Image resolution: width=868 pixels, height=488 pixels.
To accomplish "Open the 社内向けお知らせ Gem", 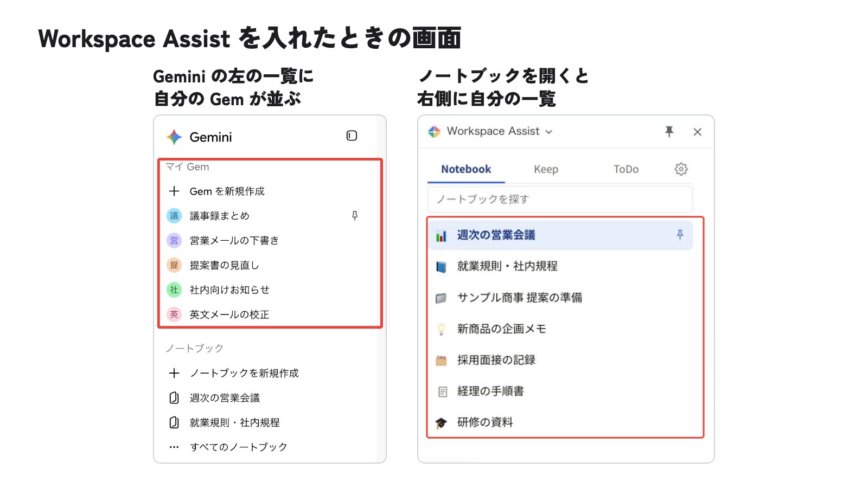I will tap(229, 290).
